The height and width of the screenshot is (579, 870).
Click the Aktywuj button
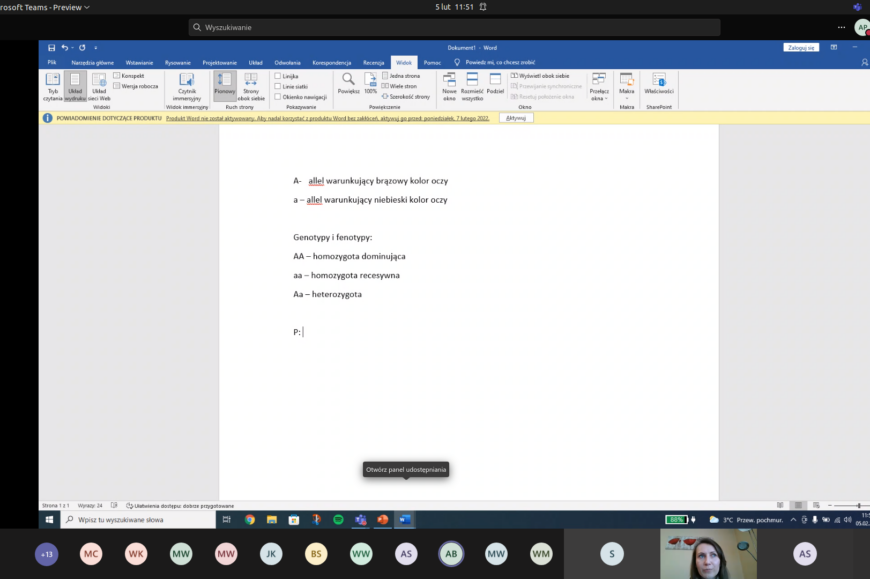516,118
